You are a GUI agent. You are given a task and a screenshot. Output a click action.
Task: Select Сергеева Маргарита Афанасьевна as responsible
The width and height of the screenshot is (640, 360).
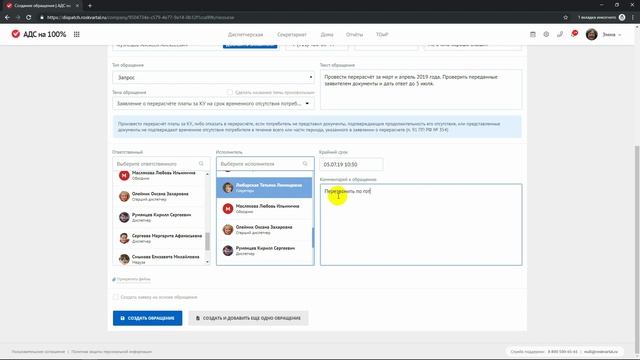tap(159, 238)
